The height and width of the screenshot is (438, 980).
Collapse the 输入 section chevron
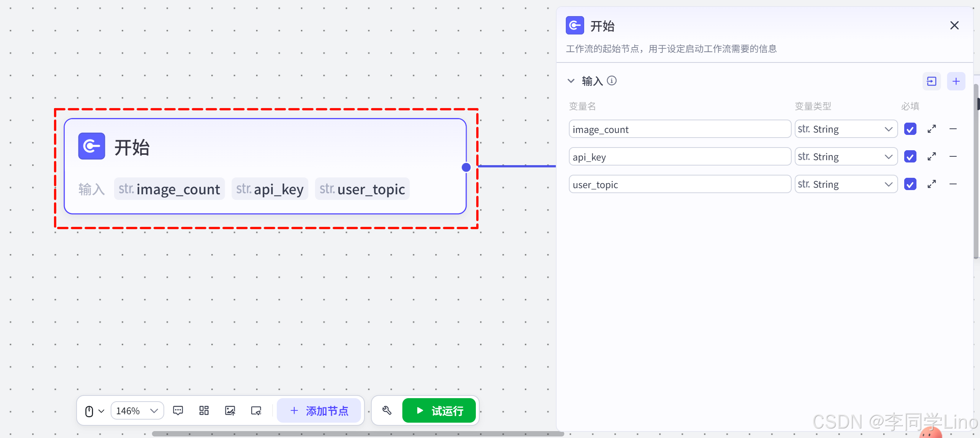point(571,81)
